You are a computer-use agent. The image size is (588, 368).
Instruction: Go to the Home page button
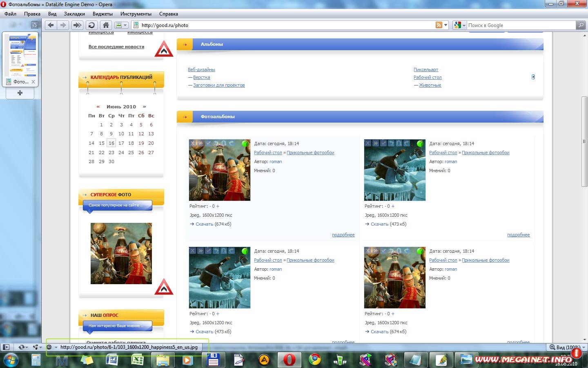[x=106, y=25]
